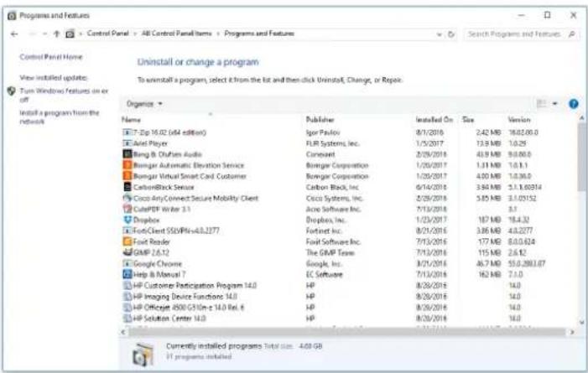Click the 7-Zip 16.02 program icon

click(x=127, y=132)
